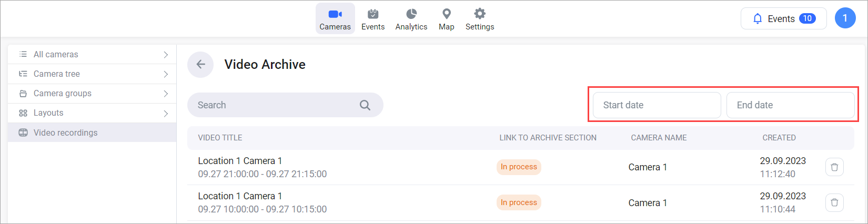Click the user avatar labeled 1
This screenshot has height=224, width=868.
[x=845, y=18]
